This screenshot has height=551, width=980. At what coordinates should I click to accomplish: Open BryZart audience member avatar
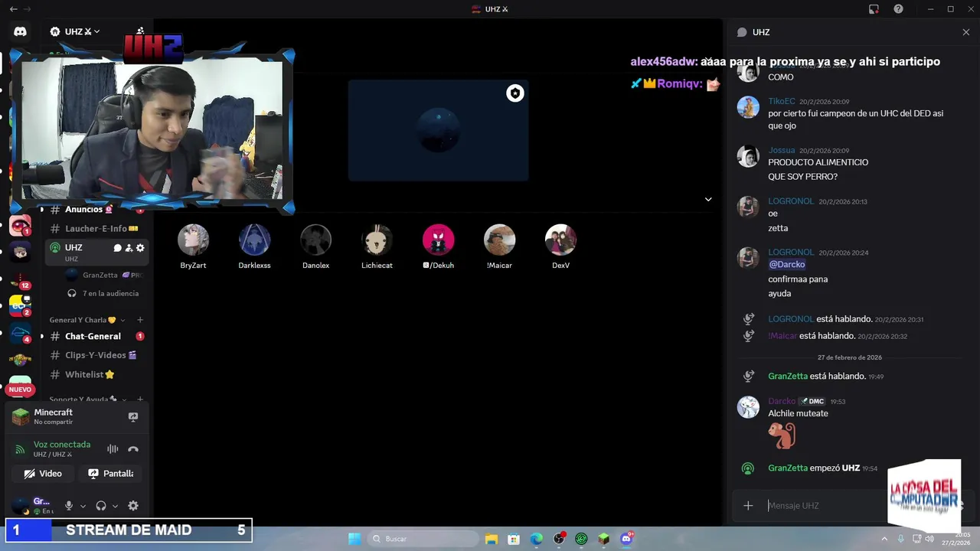click(193, 240)
